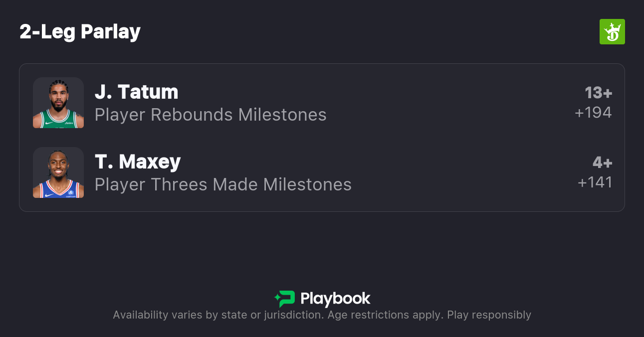Select the T. Maxey player name
Viewport: 644px width, 337px height.
(138, 162)
